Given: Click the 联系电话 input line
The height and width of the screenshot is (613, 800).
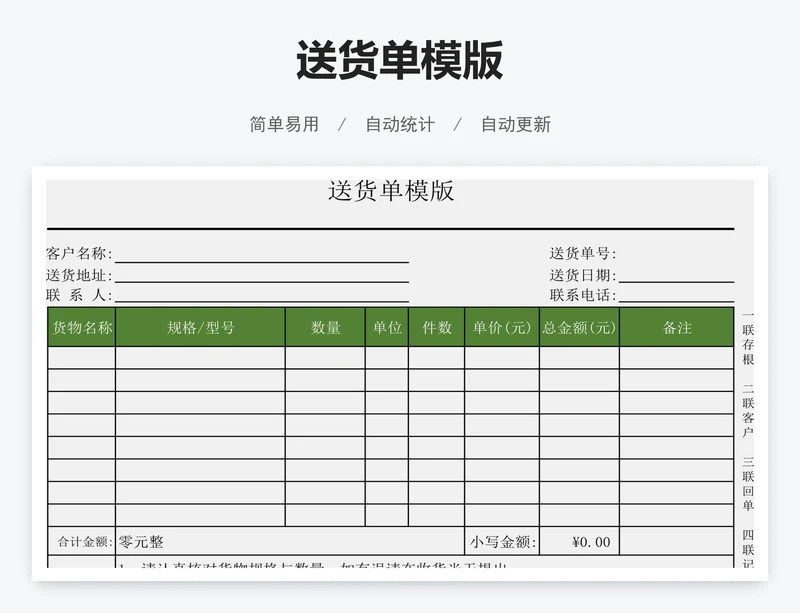Looking at the screenshot, I should click(x=676, y=295).
